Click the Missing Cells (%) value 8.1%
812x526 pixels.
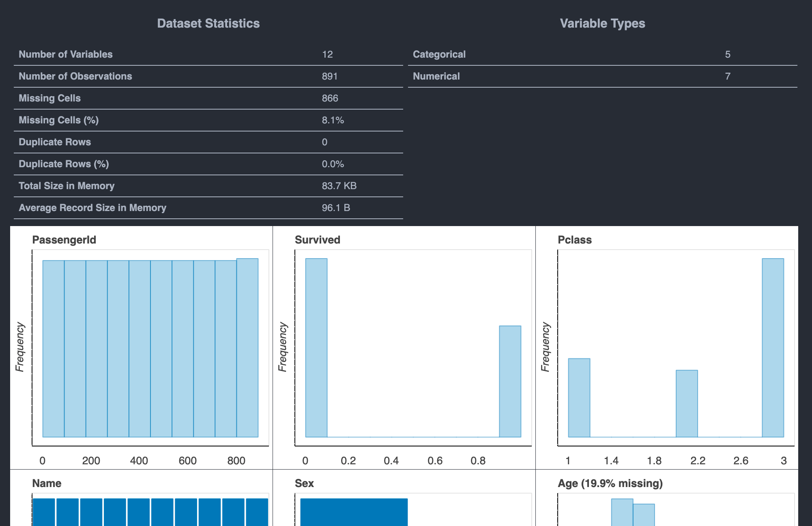[333, 120]
